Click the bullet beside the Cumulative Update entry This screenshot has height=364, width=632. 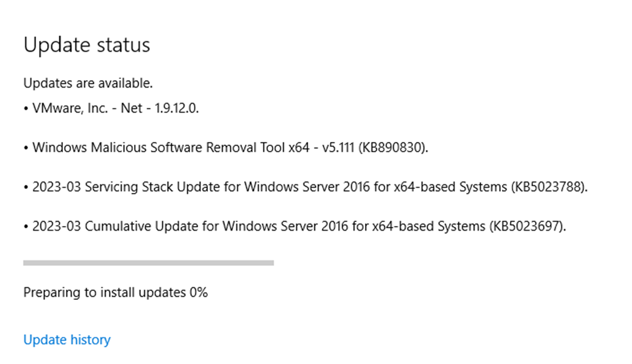(26, 227)
